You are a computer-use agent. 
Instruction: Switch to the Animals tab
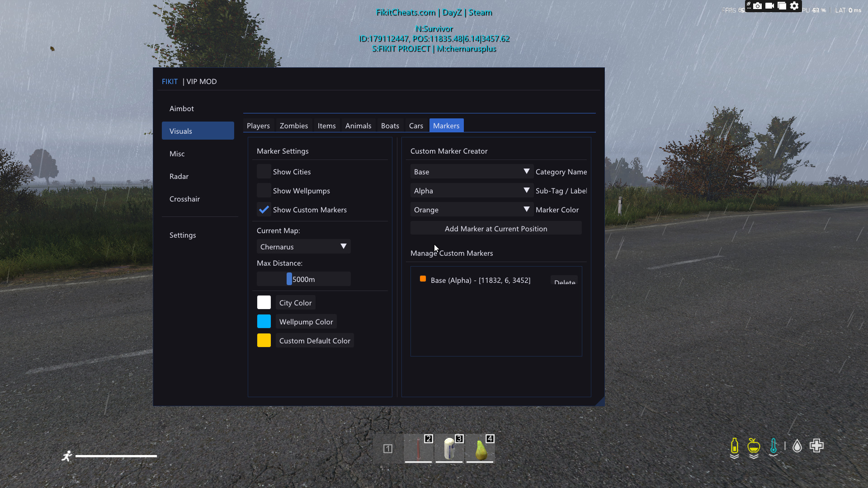[358, 126]
